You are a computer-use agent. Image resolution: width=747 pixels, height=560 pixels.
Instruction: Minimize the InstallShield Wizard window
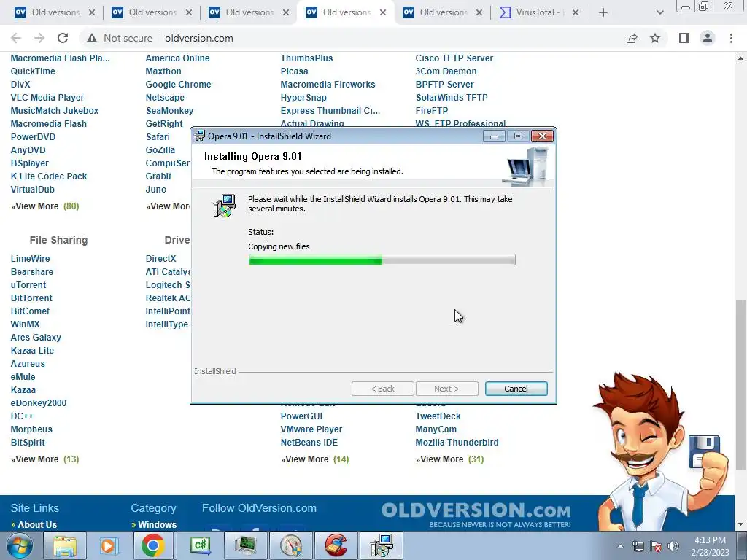(494, 136)
